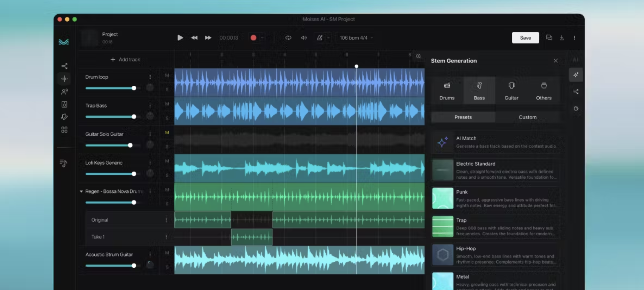This screenshot has height=290, width=644.
Task: Switch to the Custom tab
Action: (x=527, y=117)
